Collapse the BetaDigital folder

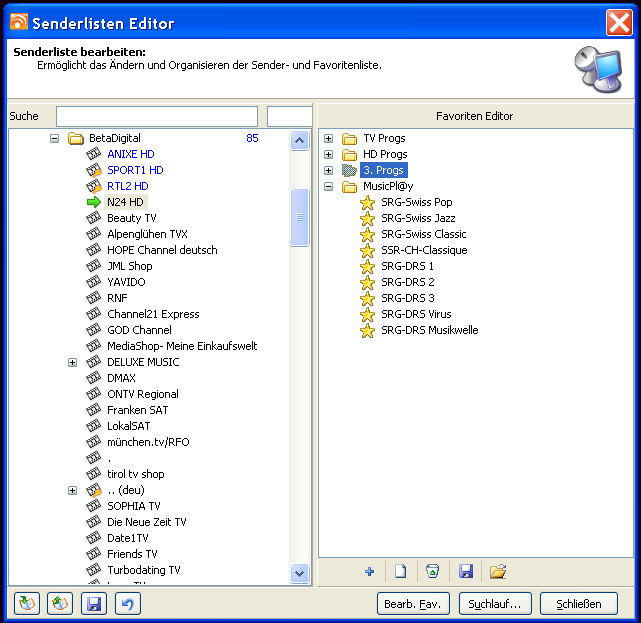click(x=55, y=138)
